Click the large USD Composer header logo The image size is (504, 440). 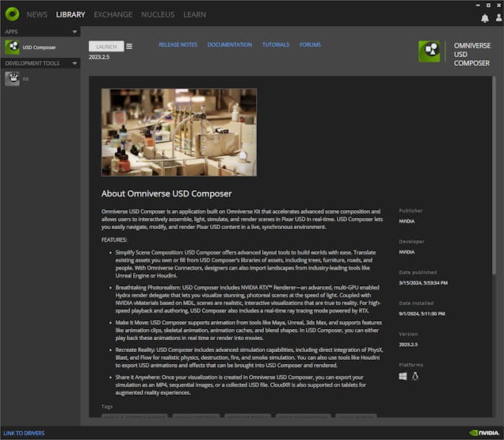pyautogui.click(x=430, y=52)
